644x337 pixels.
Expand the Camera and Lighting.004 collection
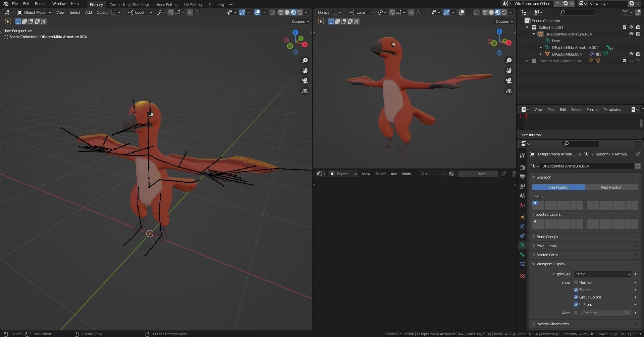click(x=527, y=61)
